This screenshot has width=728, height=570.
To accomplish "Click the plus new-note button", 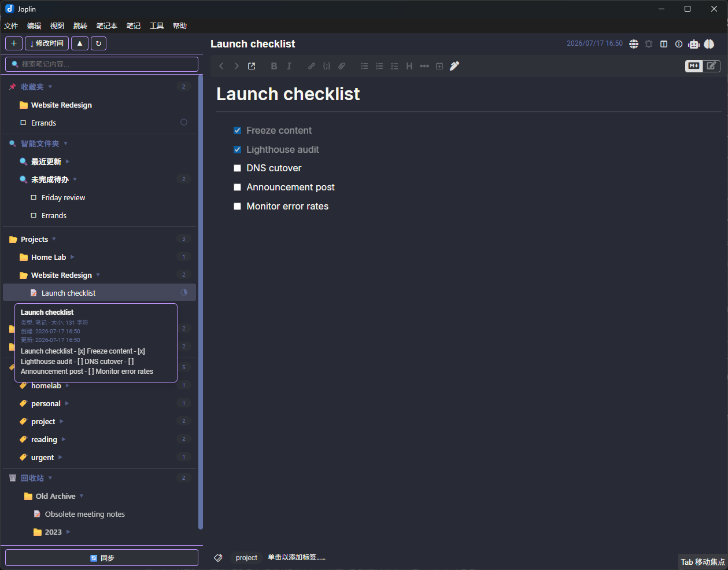I will click(14, 43).
